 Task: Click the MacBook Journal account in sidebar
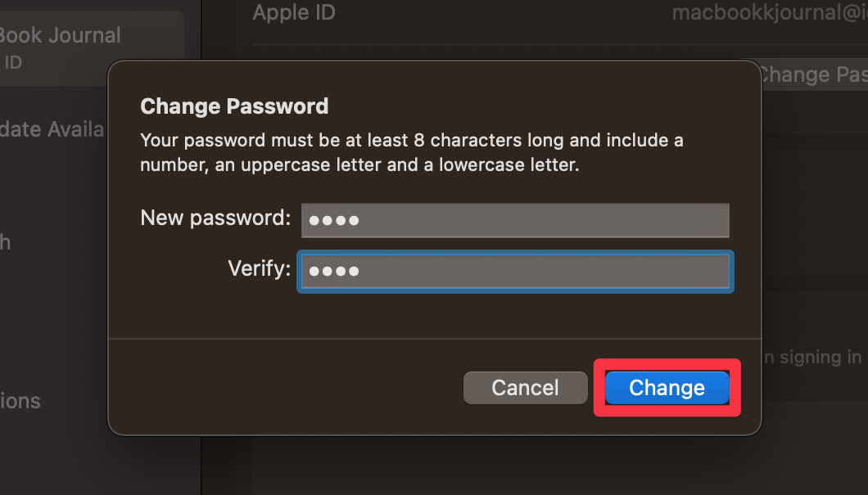[x=61, y=35]
